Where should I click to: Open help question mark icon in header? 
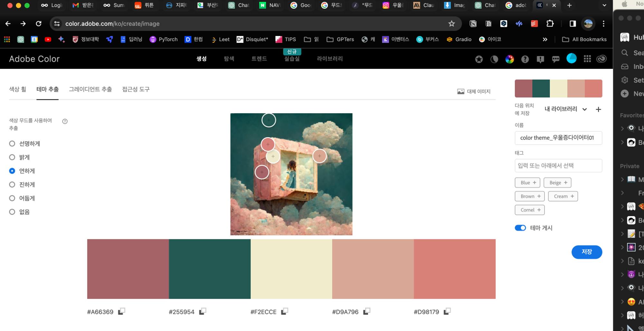pyautogui.click(x=525, y=59)
